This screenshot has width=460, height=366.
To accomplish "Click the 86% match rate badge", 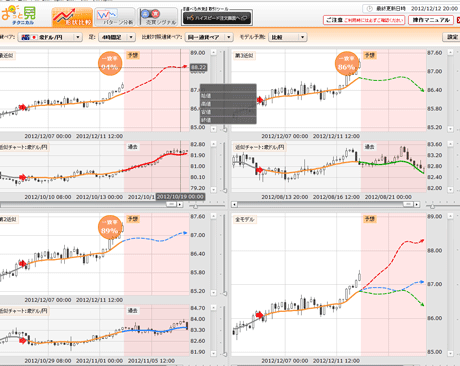I will tap(347, 63).
